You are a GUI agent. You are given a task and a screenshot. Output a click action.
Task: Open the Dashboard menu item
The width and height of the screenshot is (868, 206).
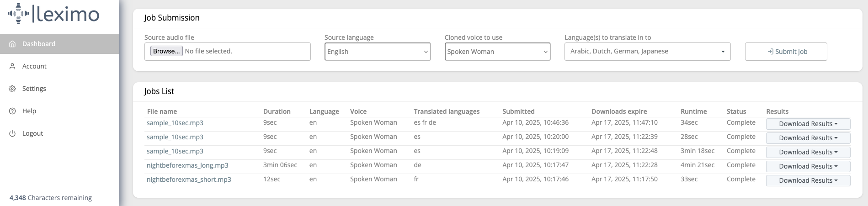[59, 44]
